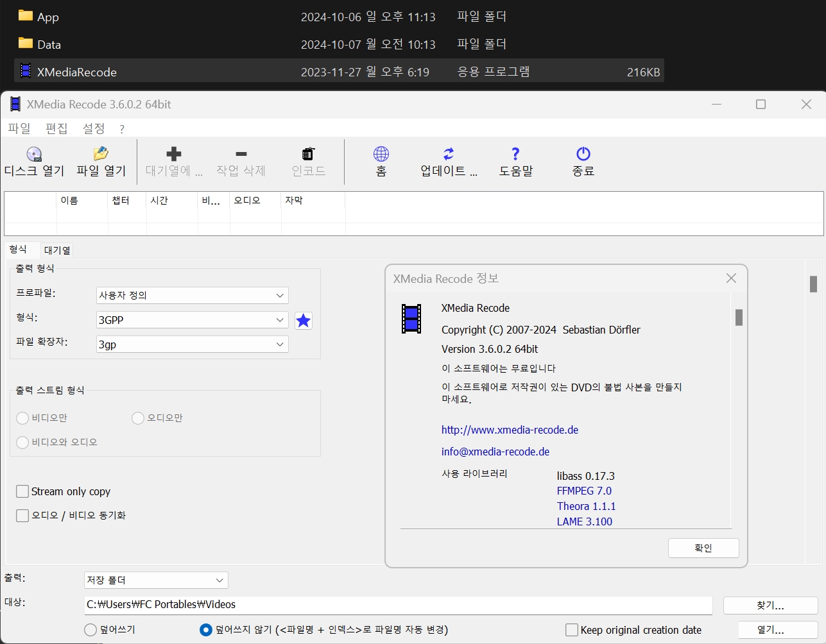The width and height of the screenshot is (826, 644).
Task: Click the 업데이트 refresh arrows icon
Action: tap(449, 154)
